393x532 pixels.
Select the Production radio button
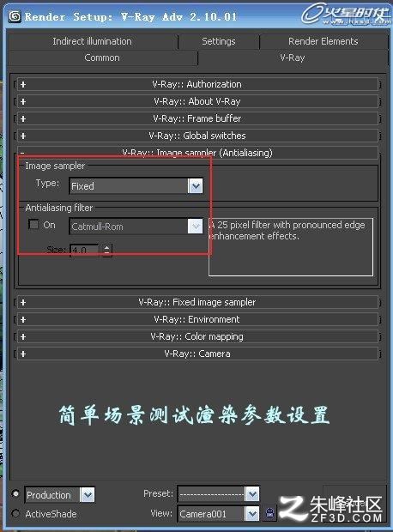coord(15,493)
